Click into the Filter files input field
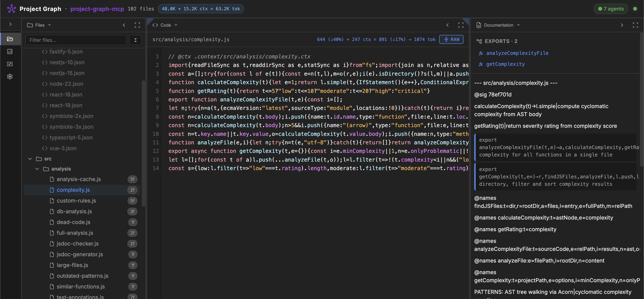644x299 pixels. tap(75, 40)
